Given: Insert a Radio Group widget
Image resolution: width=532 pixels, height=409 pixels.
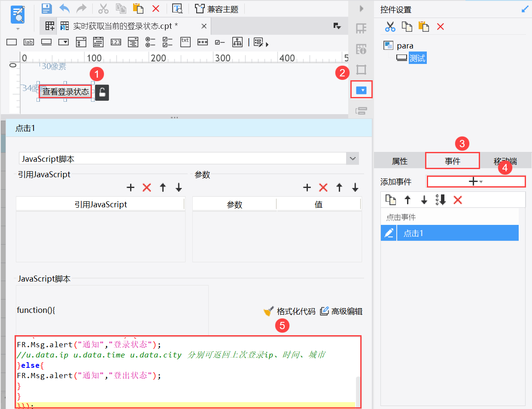Looking at the screenshot, I should click(x=150, y=42).
